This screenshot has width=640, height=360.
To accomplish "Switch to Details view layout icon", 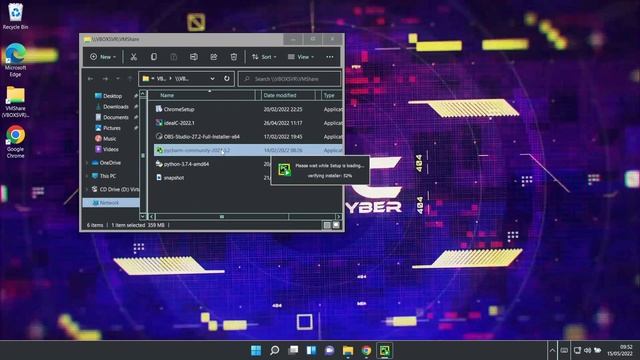I will (327, 225).
